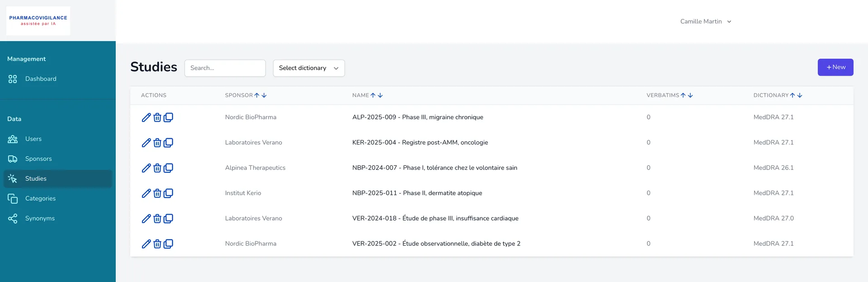Click the ACTIONS column header
The height and width of the screenshot is (282, 868).
pos(154,95)
